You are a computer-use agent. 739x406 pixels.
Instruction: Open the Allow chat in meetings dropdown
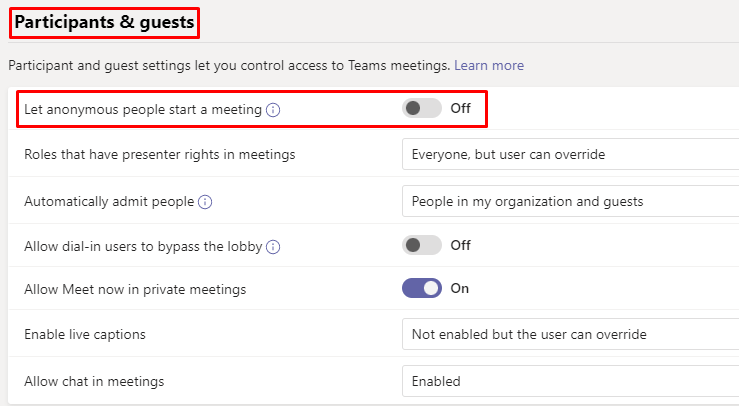click(x=570, y=381)
